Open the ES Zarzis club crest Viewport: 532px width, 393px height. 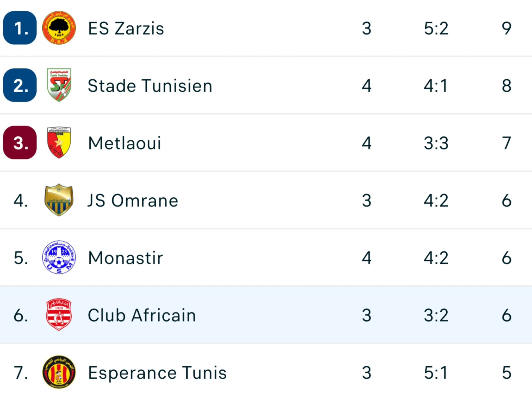(59, 28)
